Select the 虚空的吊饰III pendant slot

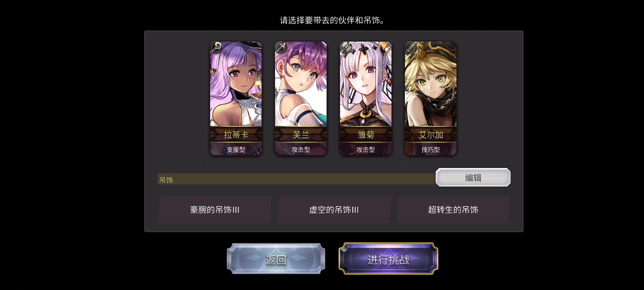[334, 210]
